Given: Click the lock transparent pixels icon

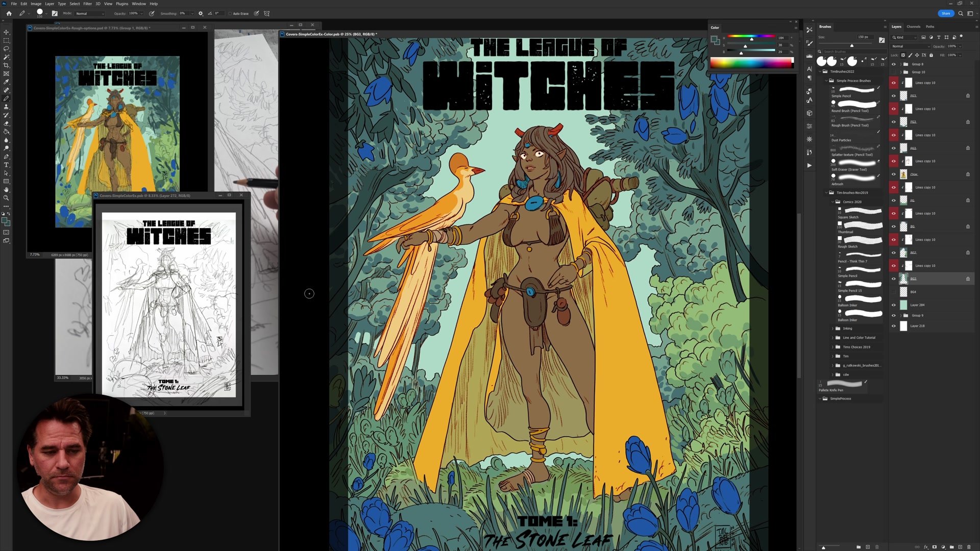Looking at the screenshot, I should click(x=903, y=55).
